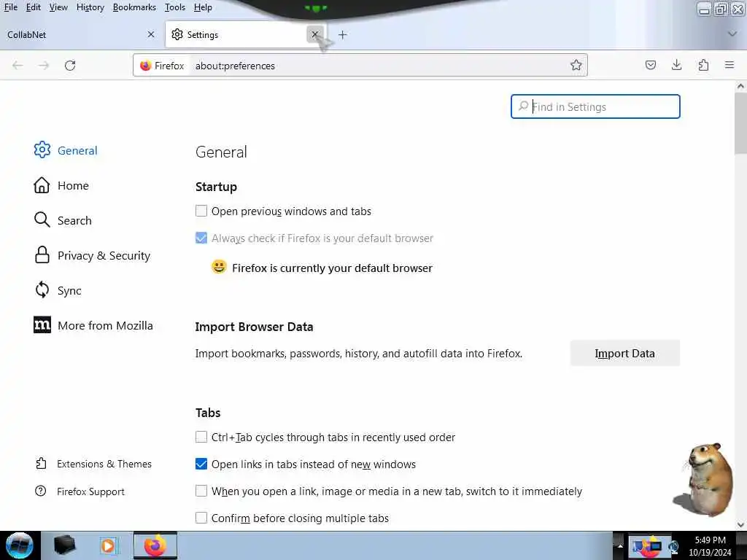The height and width of the screenshot is (560, 747).
Task: Click the vertical scrollbar thumb
Action: click(740, 122)
